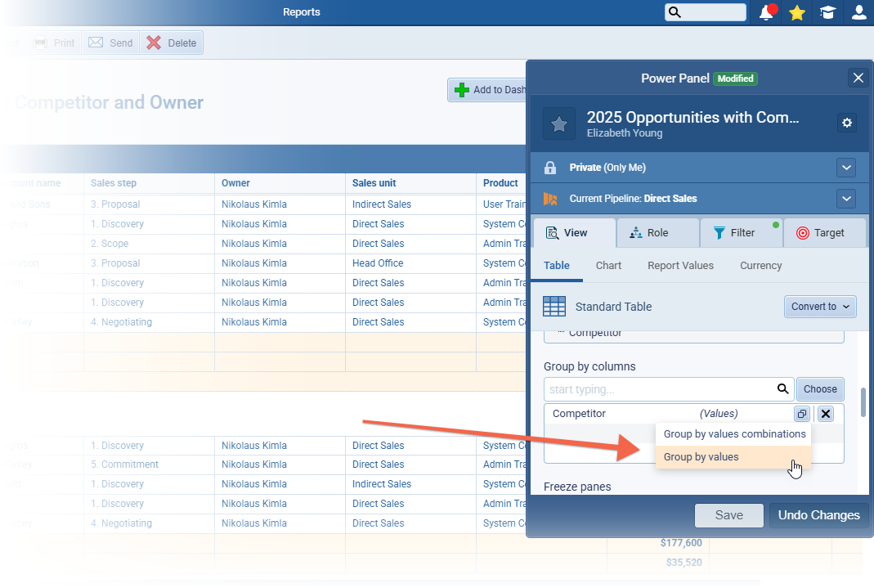The width and height of the screenshot is (874, 588).
Task: Switch to the Filter tab
Action: coord(741,233)
